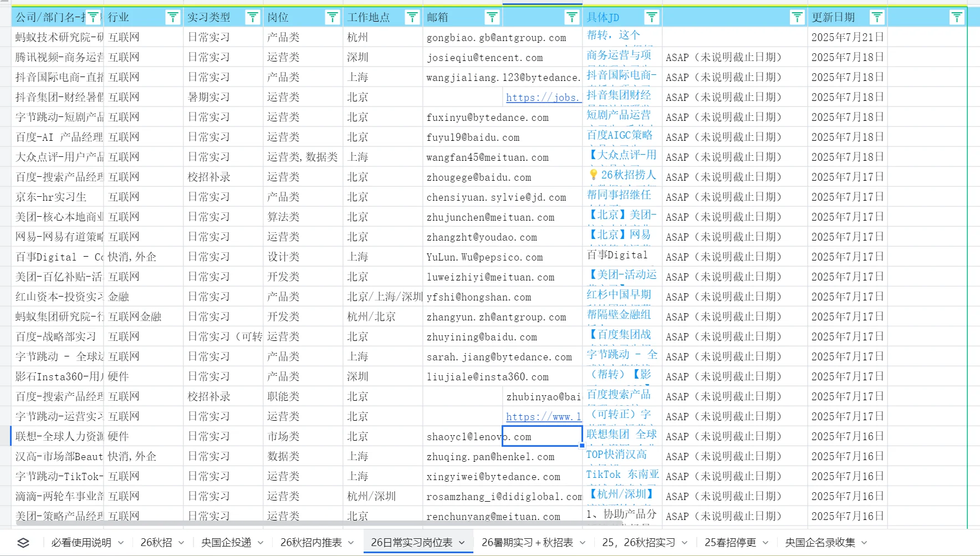This screenshot has width=980, height=556.
Task: Expand dropdown arrow of 必看使用说明 tab
Action: tap(121, 543)
